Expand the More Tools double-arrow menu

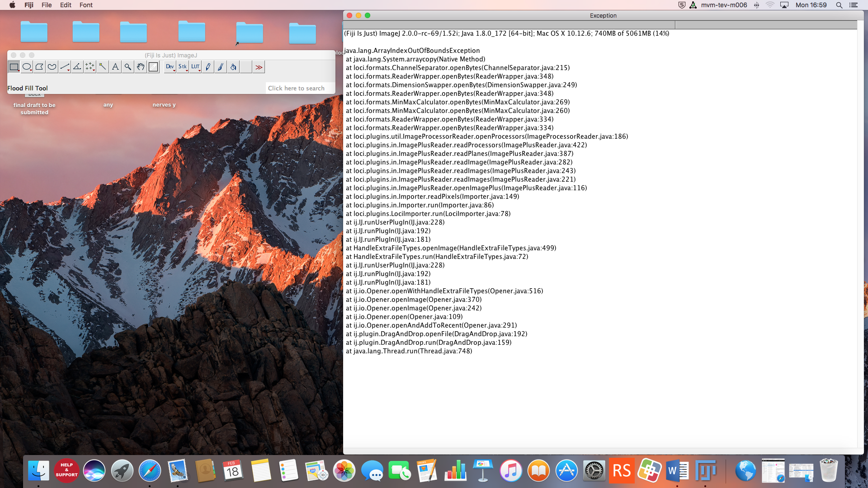[x=259, y=67]
